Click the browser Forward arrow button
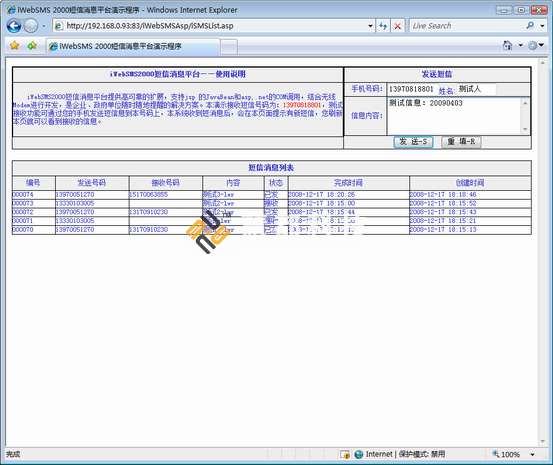The image size is (553, 465). click(x=31, y=26)
